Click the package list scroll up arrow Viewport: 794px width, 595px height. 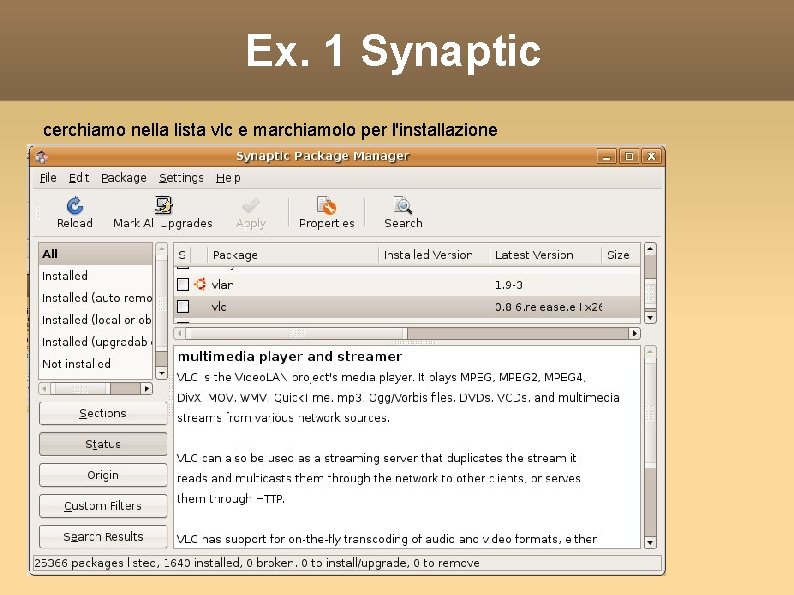(650, 249)
